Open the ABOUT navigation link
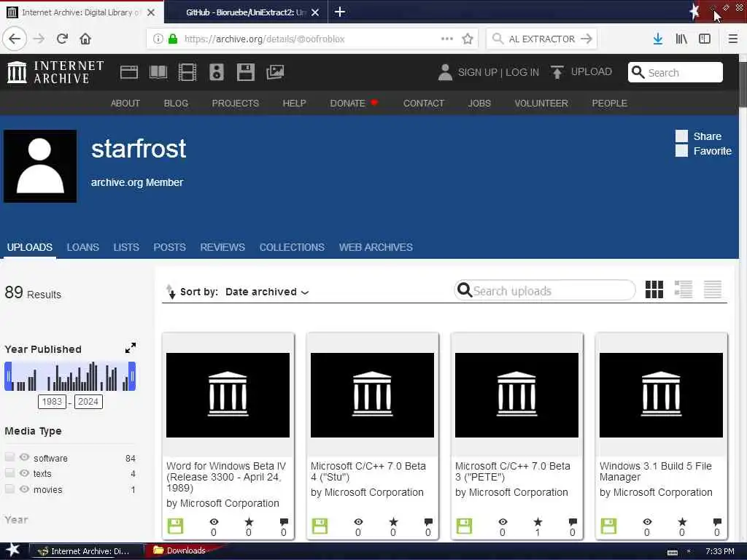Image resolution: width=747 pixels, height=560 pixels. (125, 104)
